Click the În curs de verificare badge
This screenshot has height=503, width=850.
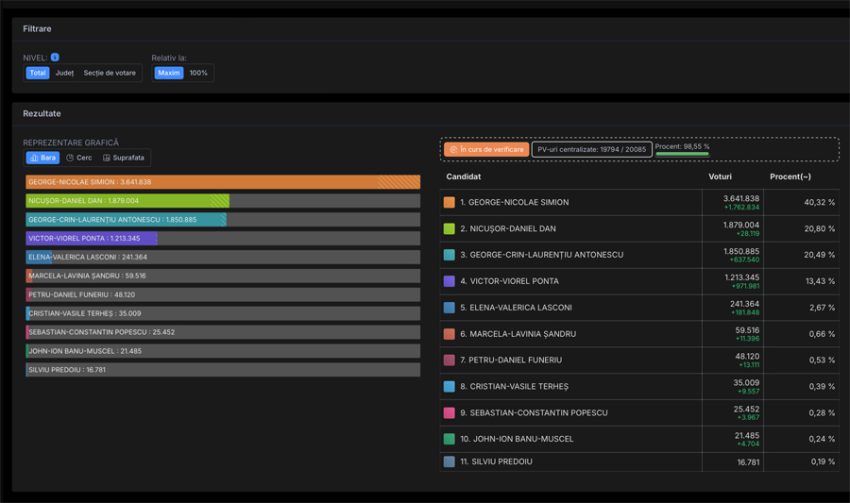[x=486, y=149]
